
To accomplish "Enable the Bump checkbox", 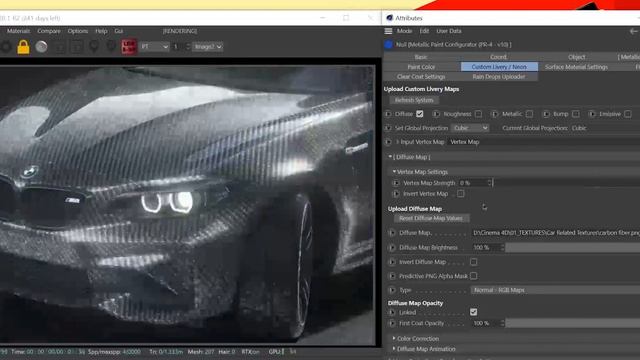I will (576, 114).
